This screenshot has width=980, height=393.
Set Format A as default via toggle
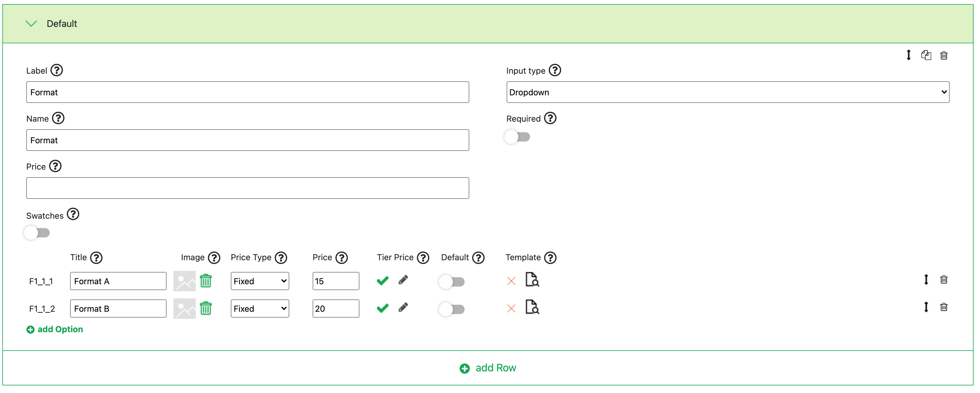pyautogui.click(x=451, y=282)
